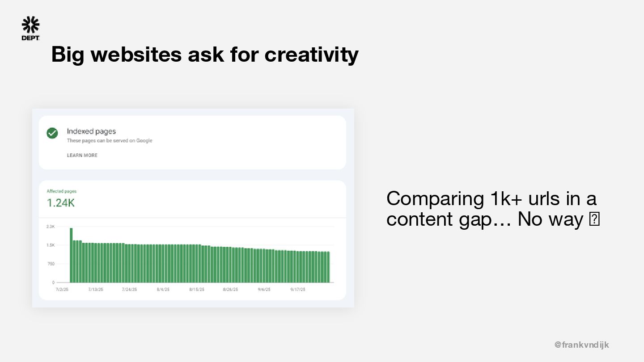
Task: Click the "Big websites ask for creativity" title
Action: (205, 55)
